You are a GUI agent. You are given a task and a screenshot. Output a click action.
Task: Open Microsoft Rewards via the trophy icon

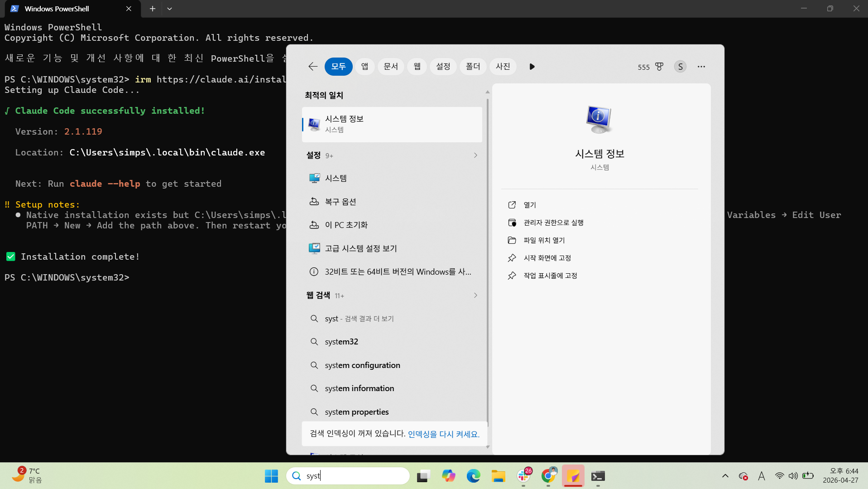coord(659,67)
